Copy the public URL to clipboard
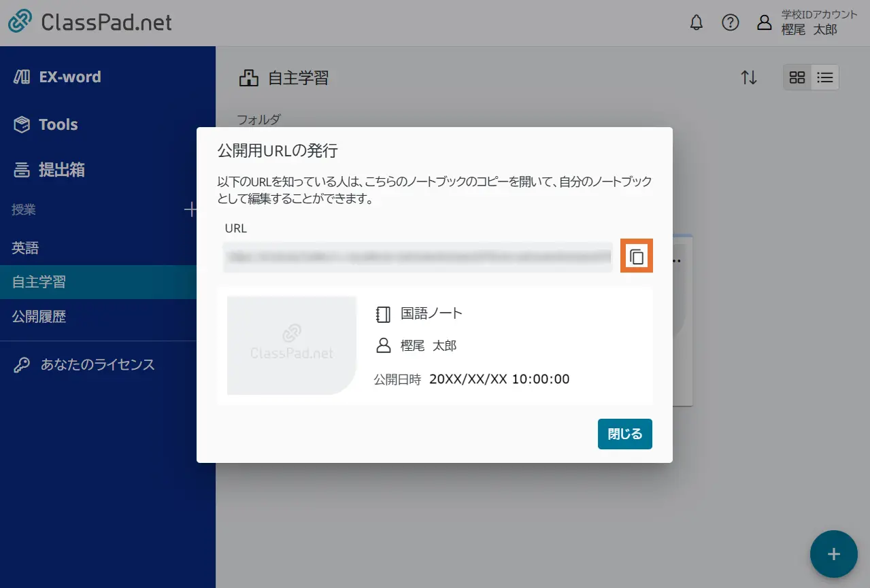Image resolution: width=870 pixels, height=588 pixels. pyautogui.click(x=637, y=256)
